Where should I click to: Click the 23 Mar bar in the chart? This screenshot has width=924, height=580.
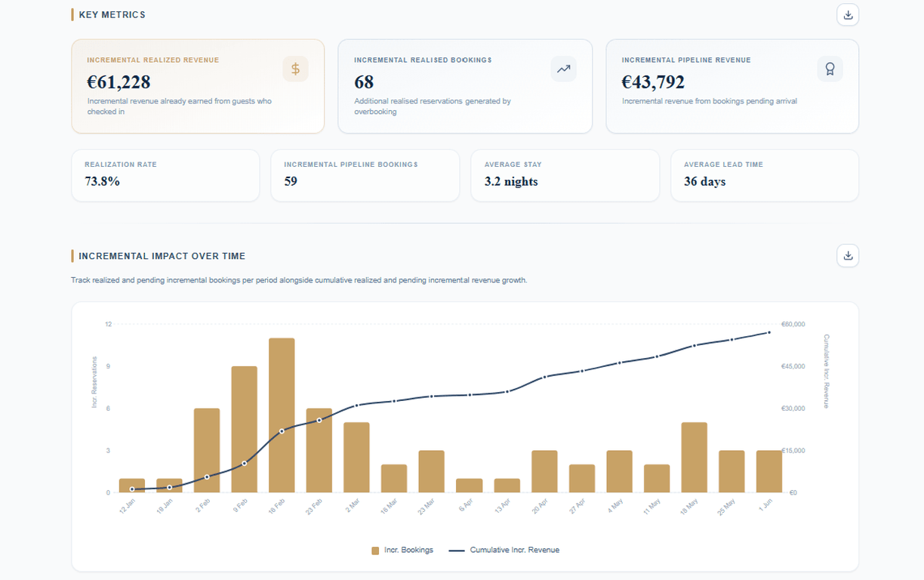(431, 471)
